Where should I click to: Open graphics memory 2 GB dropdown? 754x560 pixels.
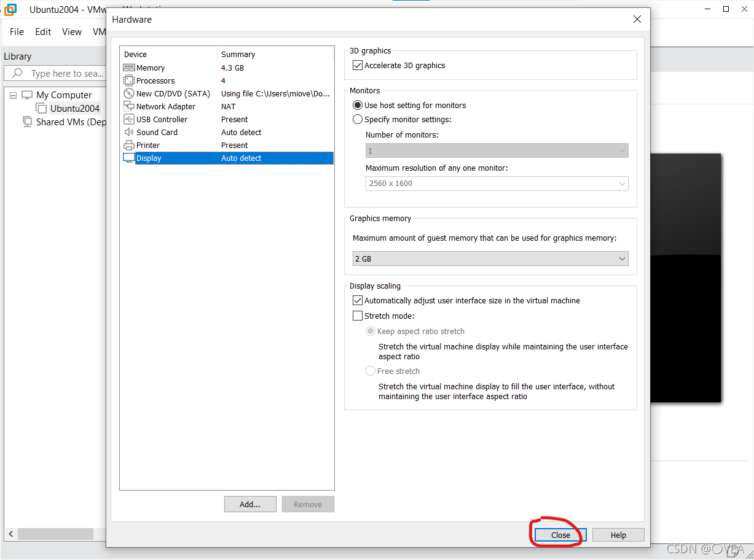pos(490,259)
